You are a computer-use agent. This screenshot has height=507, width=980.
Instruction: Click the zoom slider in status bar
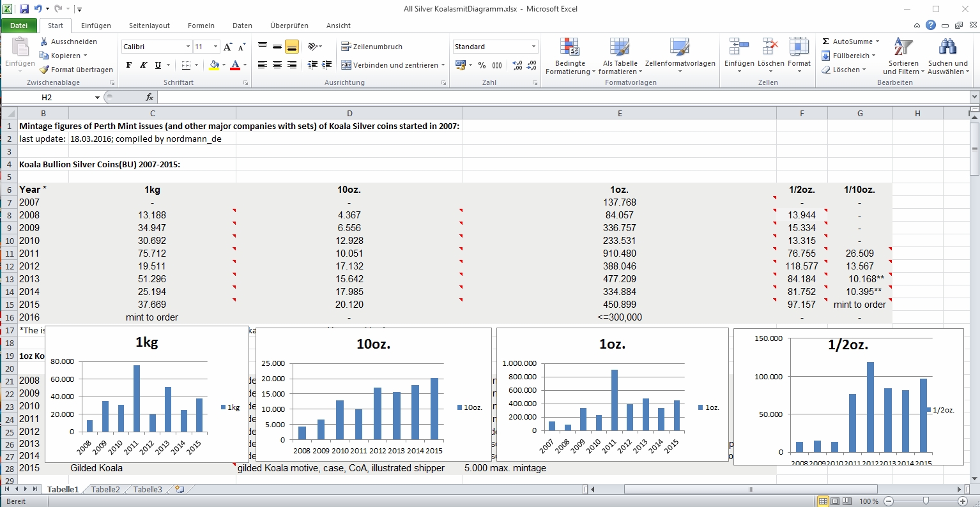(x=926, y=501)
